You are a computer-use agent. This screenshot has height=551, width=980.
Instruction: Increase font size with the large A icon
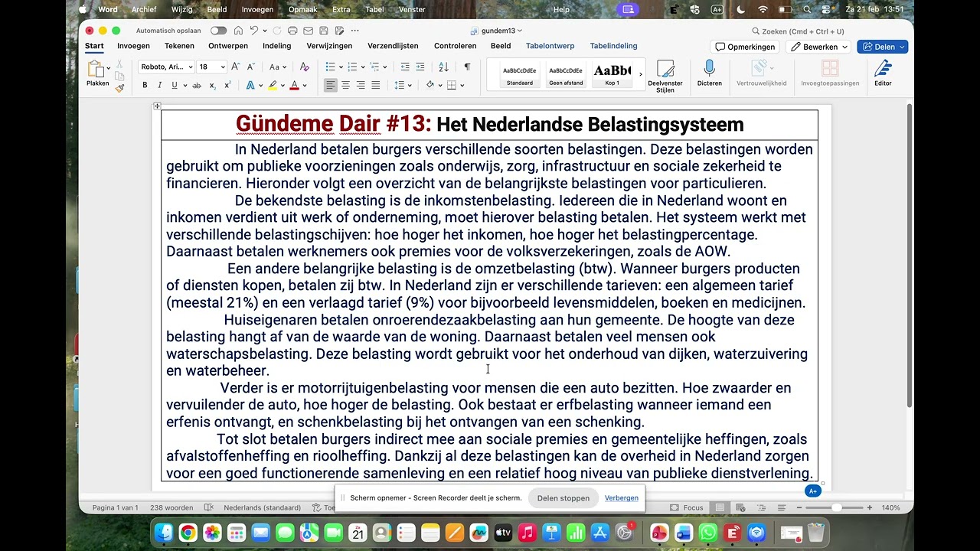(235, 67)
